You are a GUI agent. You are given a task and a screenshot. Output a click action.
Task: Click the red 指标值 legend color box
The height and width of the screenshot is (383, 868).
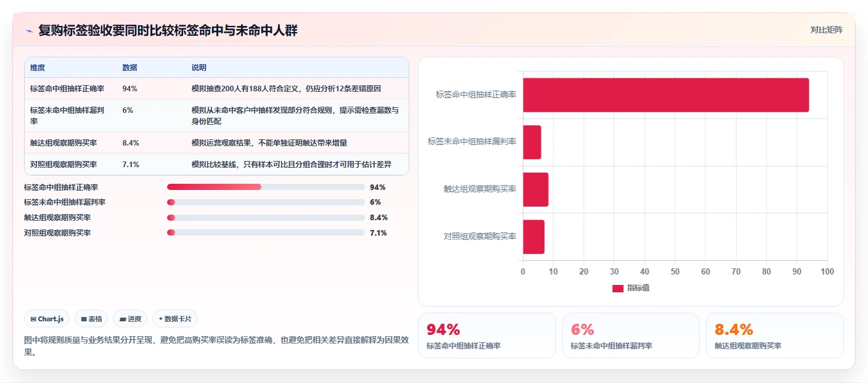click(618, 289)
